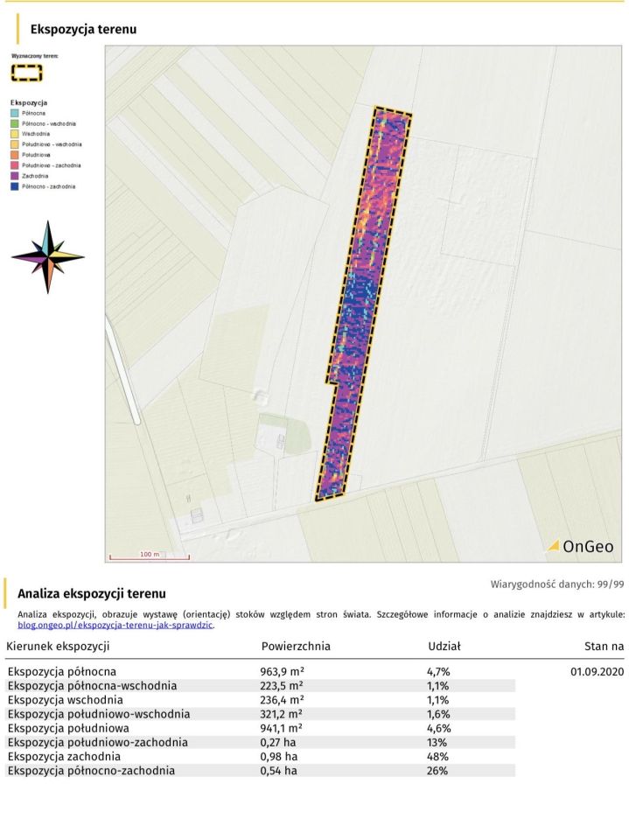Click the 'Analiza ekspozycji terenu' heading
629x840 pixels.
coord(92,593)
